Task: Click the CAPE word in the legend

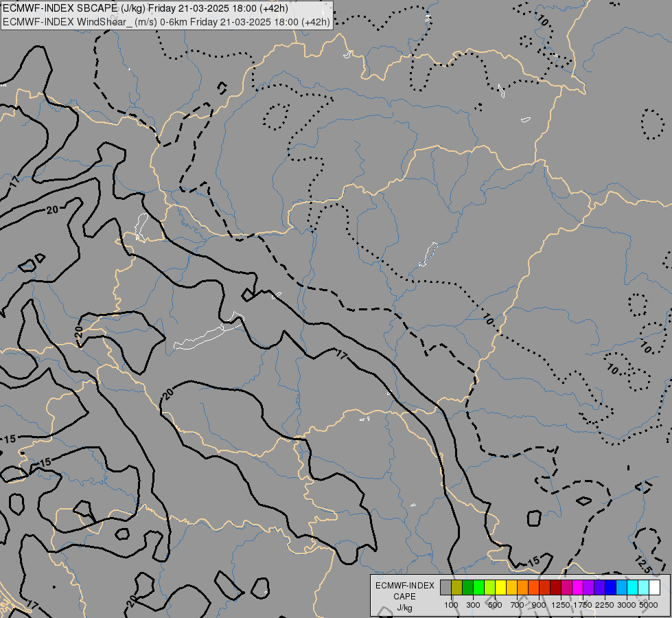Action: [405, 597]
